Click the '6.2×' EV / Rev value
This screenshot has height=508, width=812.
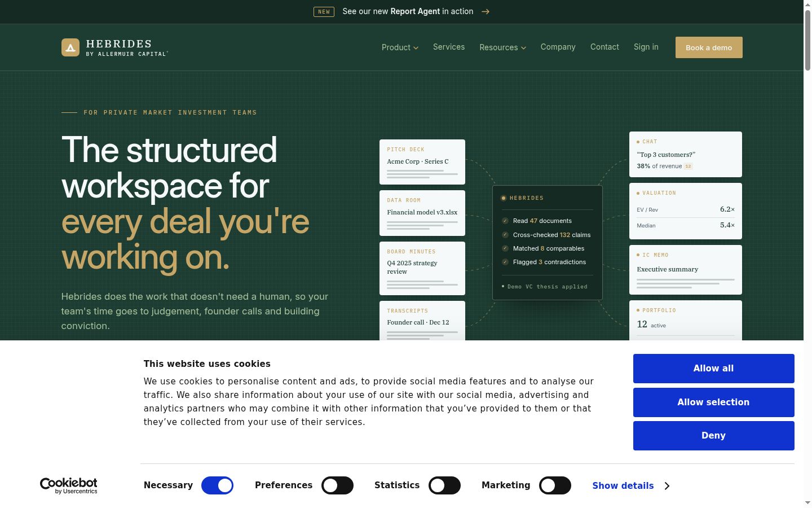coord(727,209)
